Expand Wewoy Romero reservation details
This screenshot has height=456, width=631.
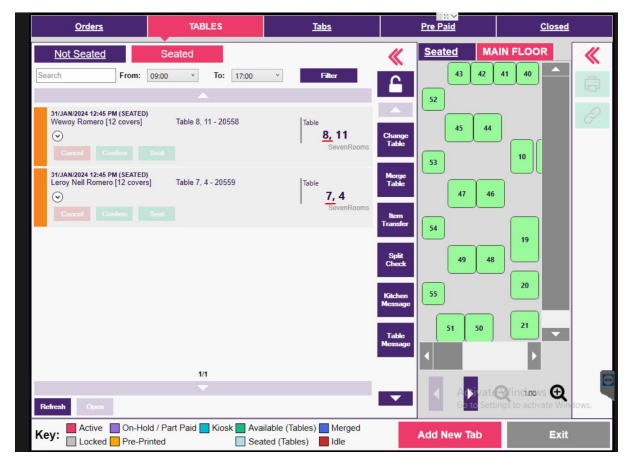58,135
